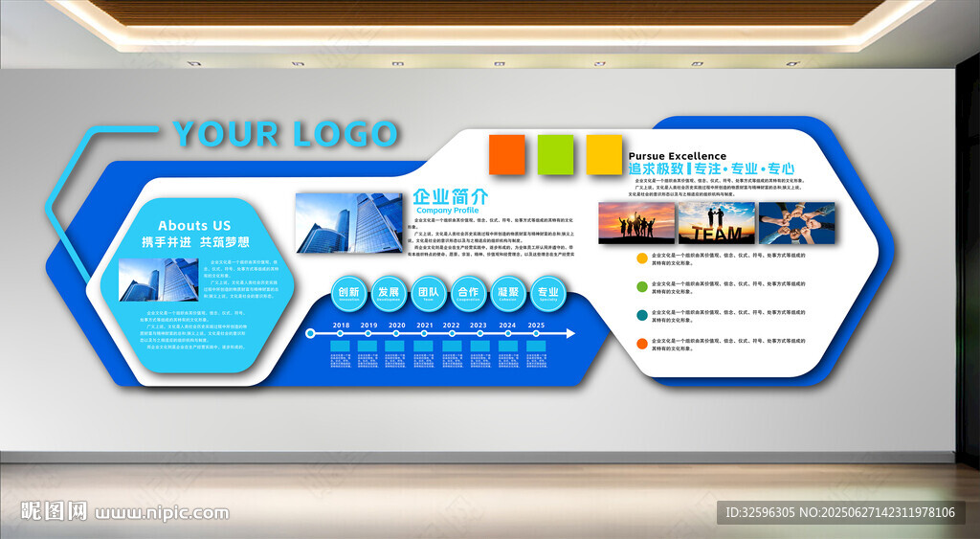This screenshot has height=539, width=980.
Task: Select the 2022 timeline year
Action: (x=452, y=326)
